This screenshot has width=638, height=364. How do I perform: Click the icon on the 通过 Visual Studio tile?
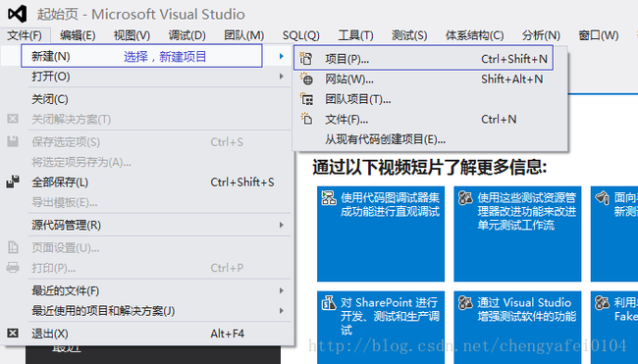(465, 303)
